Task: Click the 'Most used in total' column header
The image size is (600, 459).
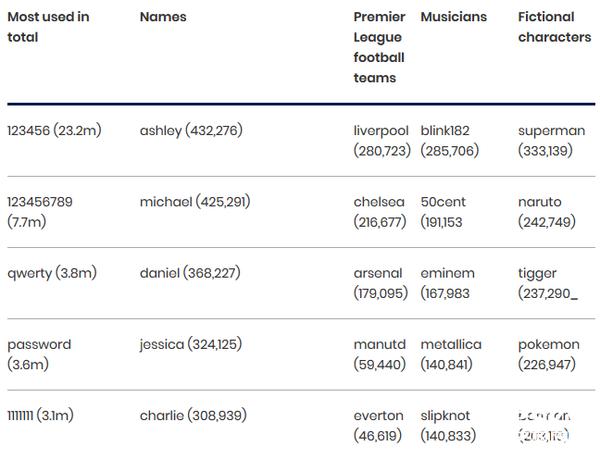Action: 48,27
